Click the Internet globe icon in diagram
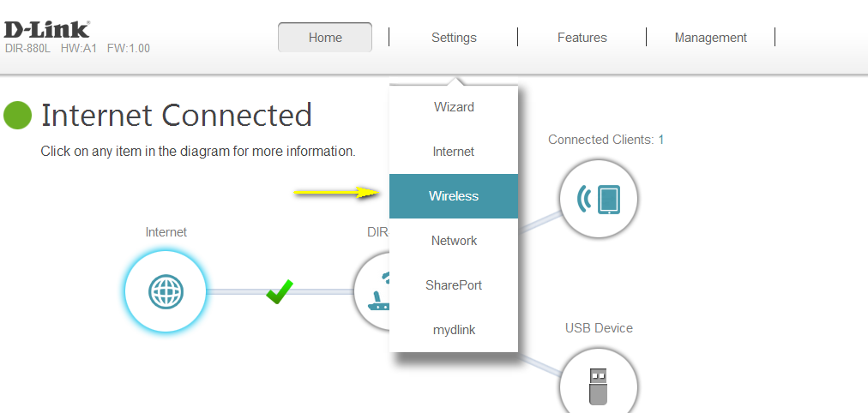Image resolution: width=868 pixels, height=413 pixels. (166, 292)
